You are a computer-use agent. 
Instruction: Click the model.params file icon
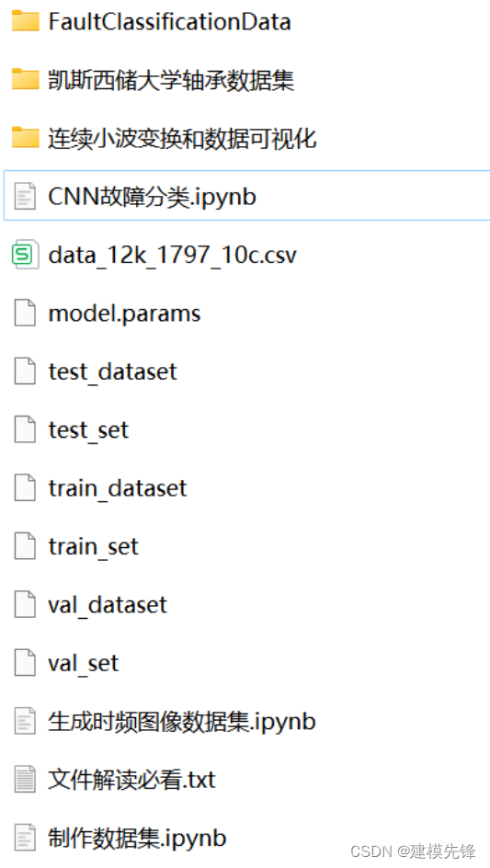(26, 314)
